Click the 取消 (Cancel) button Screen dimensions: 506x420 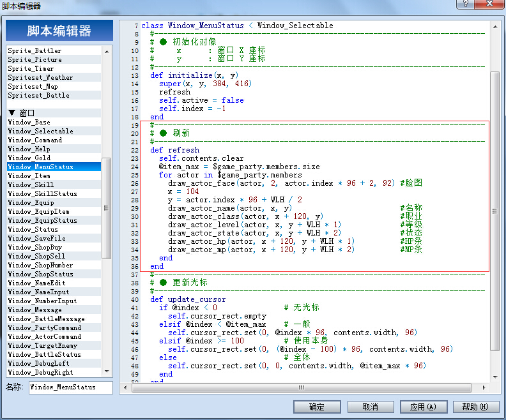371,407
